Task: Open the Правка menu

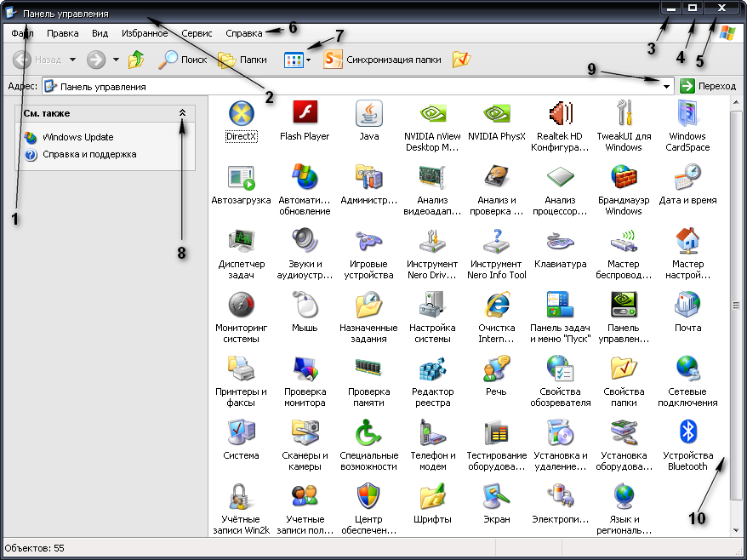Action: (62, 33)
